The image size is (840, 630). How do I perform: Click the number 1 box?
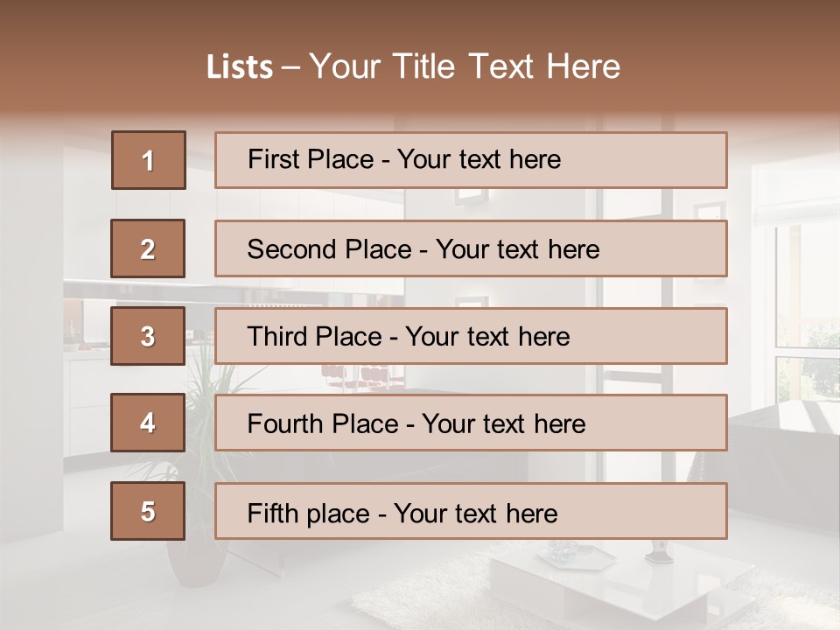[x=149, y=160]
